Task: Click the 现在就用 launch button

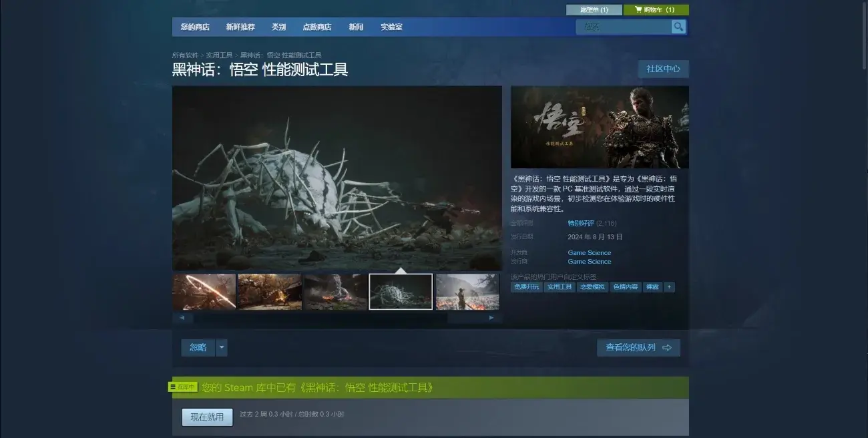Action: tap(208, 417)
